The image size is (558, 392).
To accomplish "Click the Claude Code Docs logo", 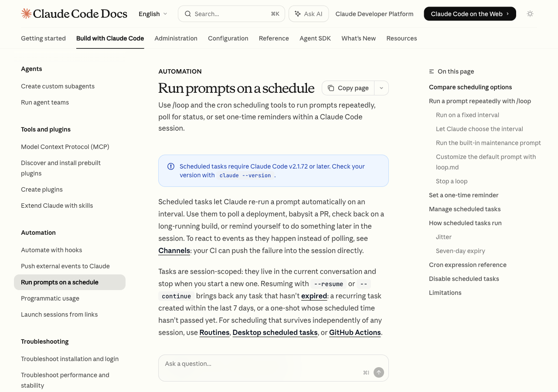I will 74,14.
